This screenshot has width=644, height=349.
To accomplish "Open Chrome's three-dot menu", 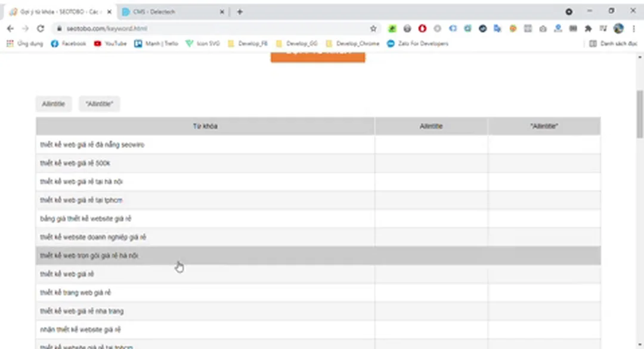I will 634,29.
